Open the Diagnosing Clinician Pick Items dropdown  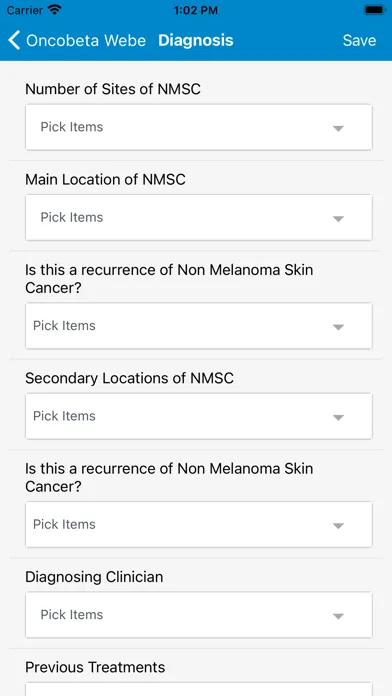click(x=198, y=615)
